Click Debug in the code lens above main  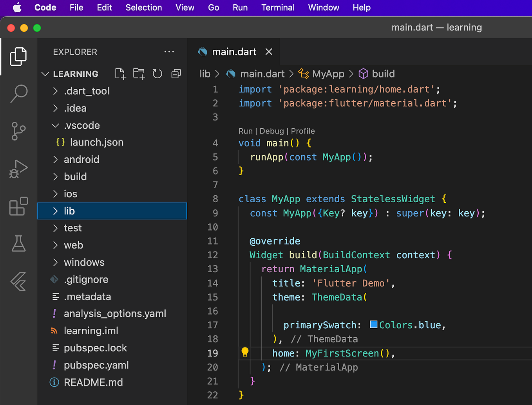pyautogui.click(x=272, y=131)
